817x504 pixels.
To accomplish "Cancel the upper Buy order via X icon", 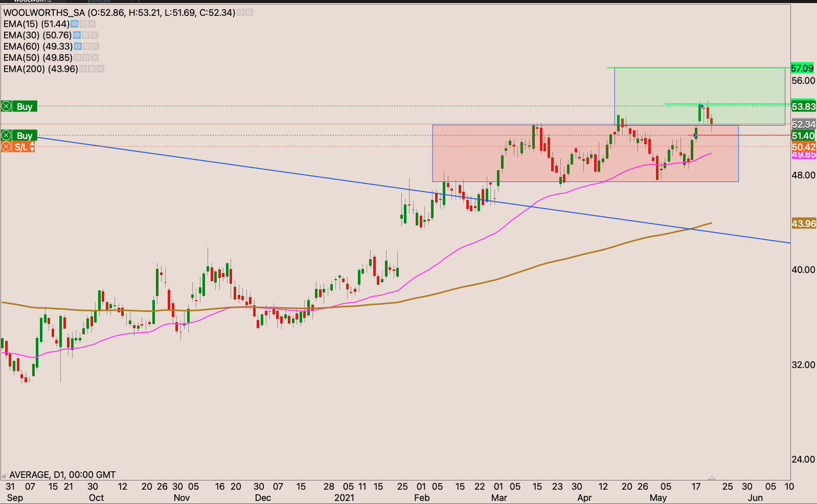I will tap(6, 106).
